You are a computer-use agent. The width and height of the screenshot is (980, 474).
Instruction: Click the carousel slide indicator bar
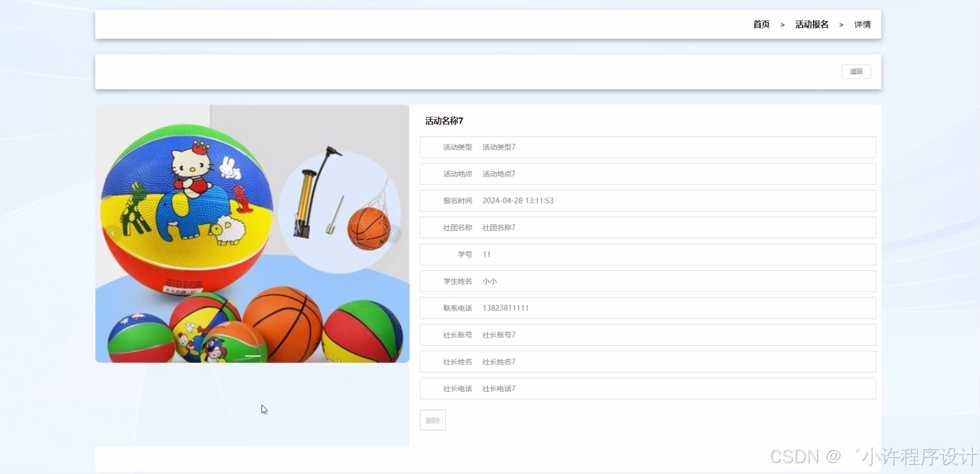252,356
